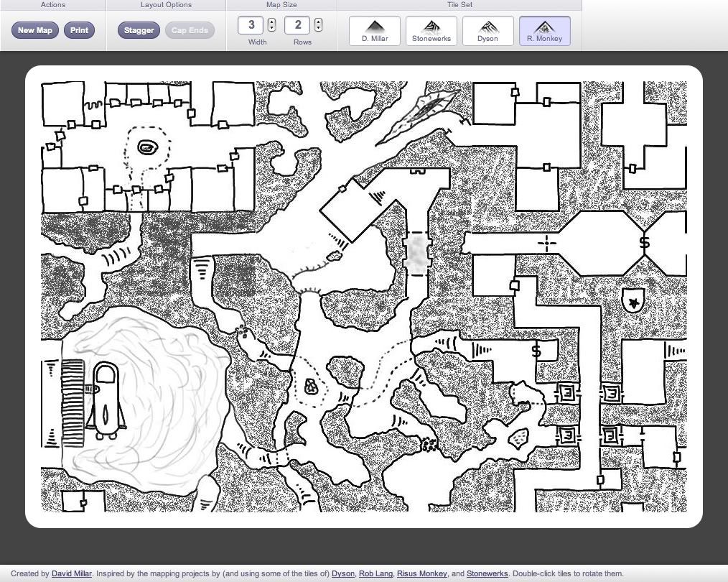Click the boat on the lake tile
The width and height of the screenshot is (728, 582).
click(106, 399)
